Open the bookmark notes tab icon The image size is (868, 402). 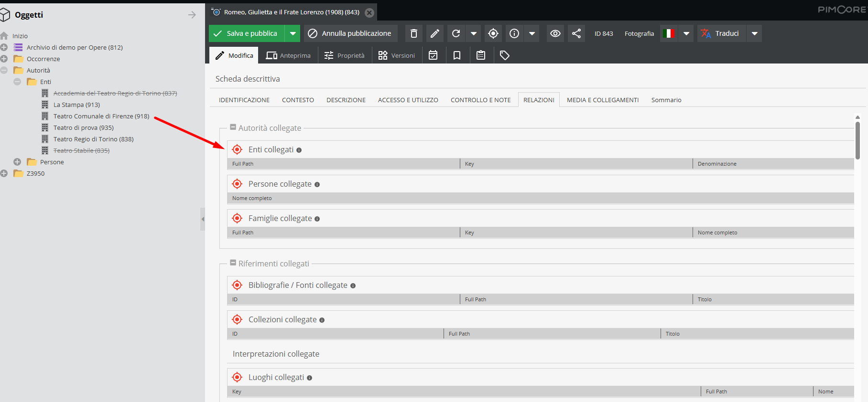(457, 55)
